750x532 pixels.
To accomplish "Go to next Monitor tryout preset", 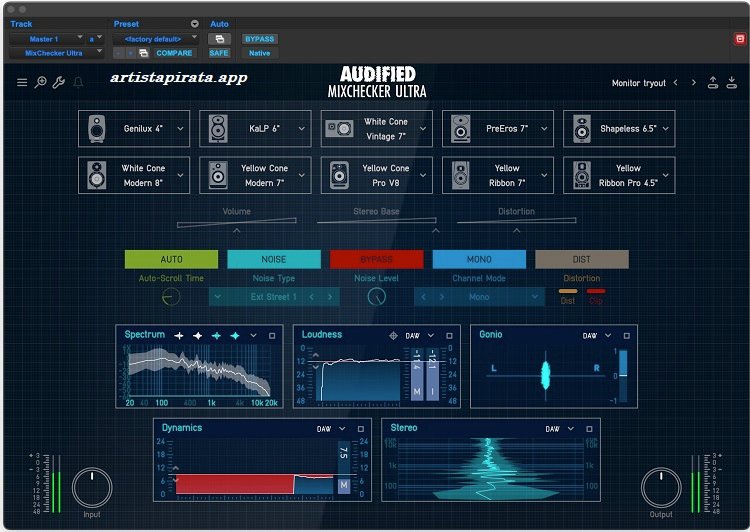I will pyautogui.click(x=694, y=83).
